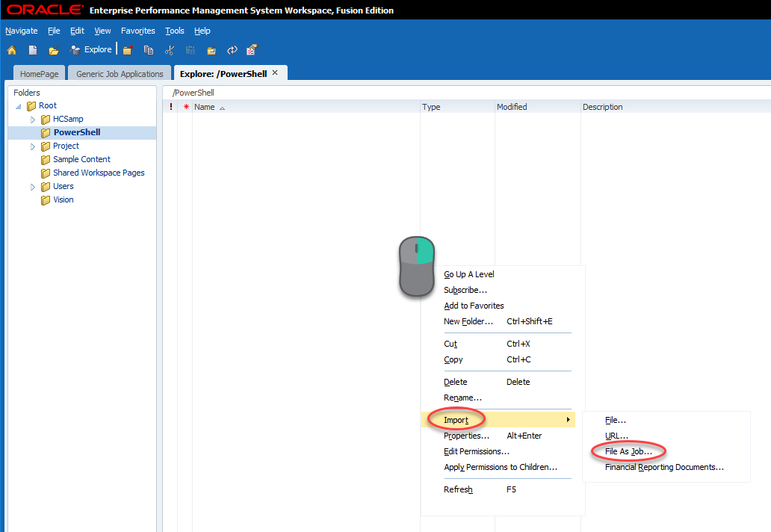This screenshot has height=532, width=771.
Task: Close the Explore: /PowerShell tab
Action: [276, 72]
